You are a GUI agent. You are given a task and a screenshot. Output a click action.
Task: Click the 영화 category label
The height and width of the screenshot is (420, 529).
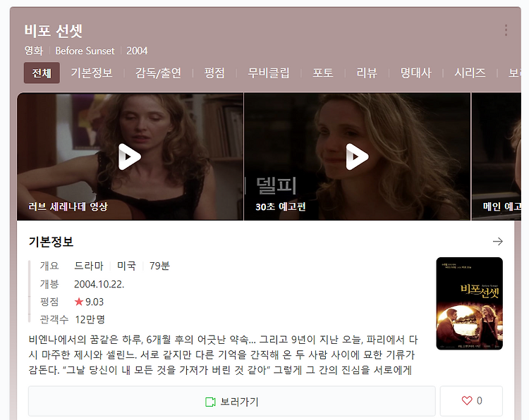(x=34, y=51)
